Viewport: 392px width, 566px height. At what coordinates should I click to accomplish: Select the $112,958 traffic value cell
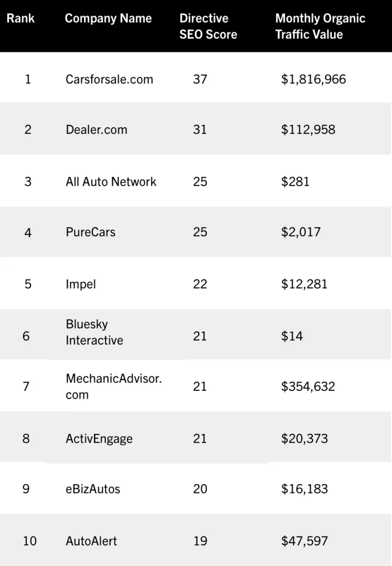pyautogui.click(x=308, y=129)
